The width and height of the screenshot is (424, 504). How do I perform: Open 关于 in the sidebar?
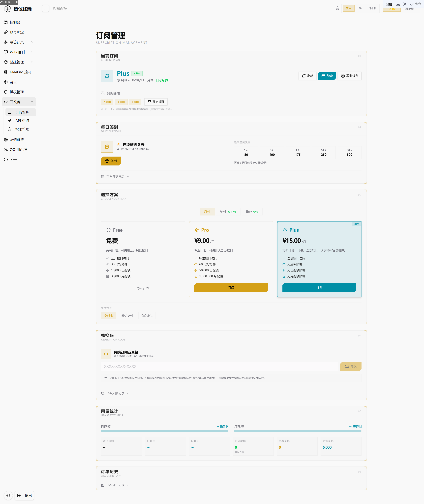point(19,160)
